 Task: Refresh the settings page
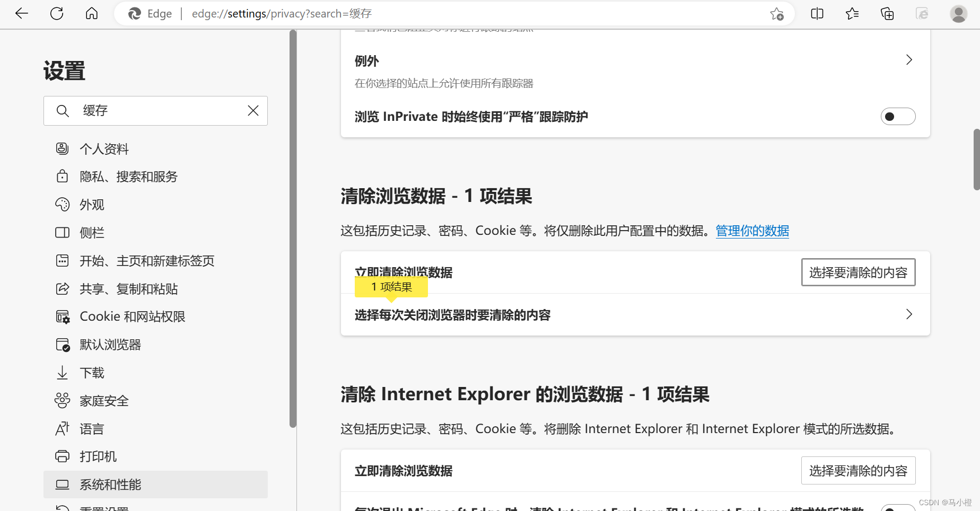pos(56,14)
